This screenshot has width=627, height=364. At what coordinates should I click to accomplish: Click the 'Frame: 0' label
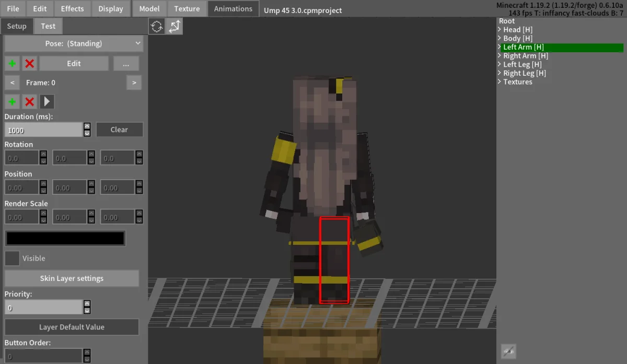click(41, 83)
